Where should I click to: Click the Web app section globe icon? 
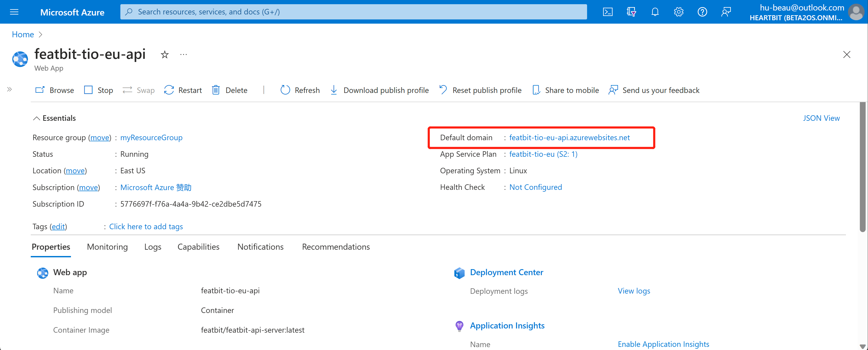pos(43,273)
